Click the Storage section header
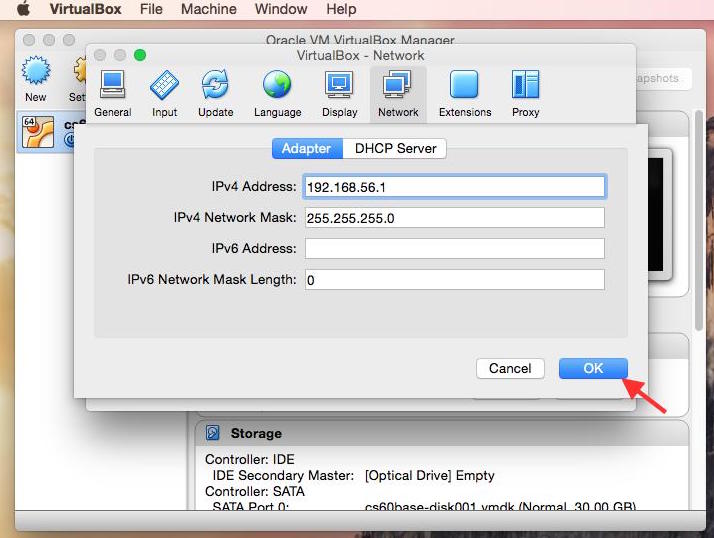The width and height of the screenshot is (714, 538). point(442,433)
